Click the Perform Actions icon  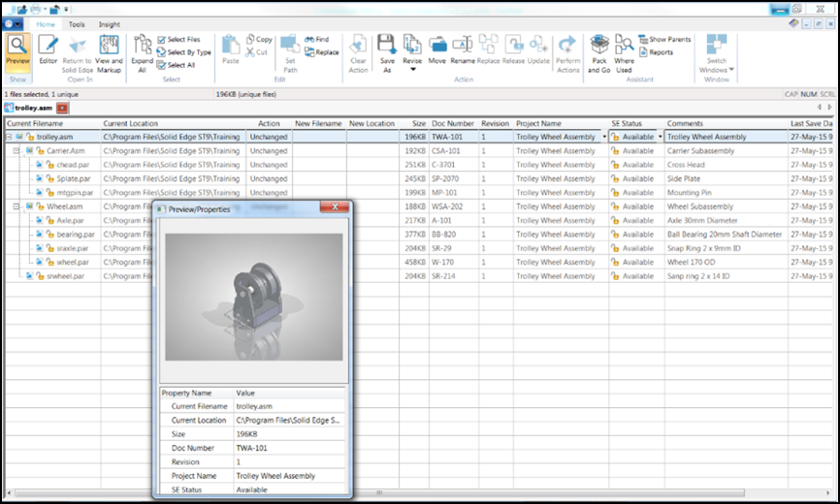[567, 54]
